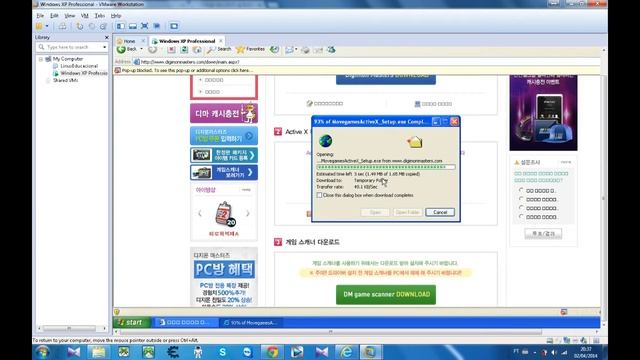Click the download progress bar
Viewport: 640px width, 360px height.
coord(386,167)
